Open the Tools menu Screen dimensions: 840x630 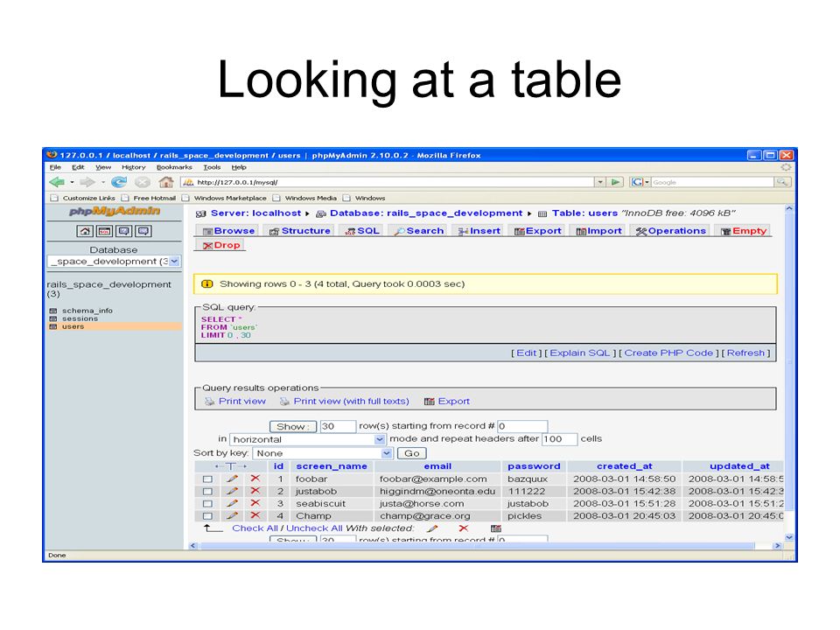click(x=212, y=167)
